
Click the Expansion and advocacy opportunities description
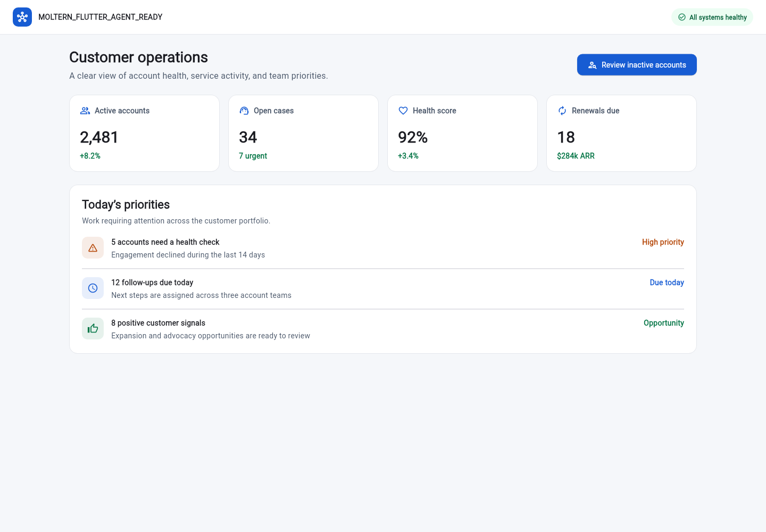click(211, 336)
